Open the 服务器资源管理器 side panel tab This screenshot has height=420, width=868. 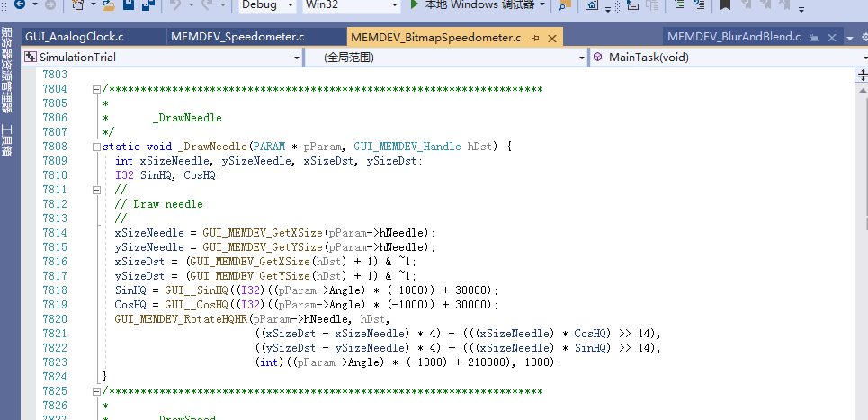pos(7,70)
